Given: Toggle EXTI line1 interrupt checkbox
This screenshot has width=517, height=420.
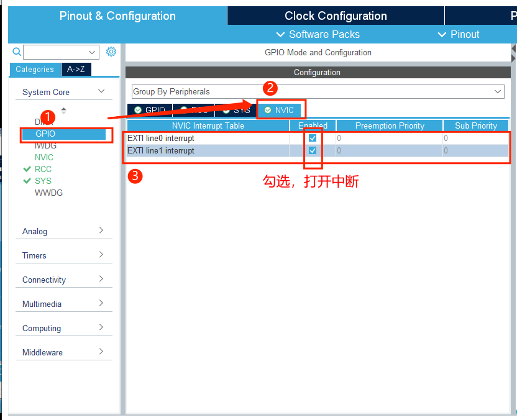Looking at the screenshot, I should [313, 150].
